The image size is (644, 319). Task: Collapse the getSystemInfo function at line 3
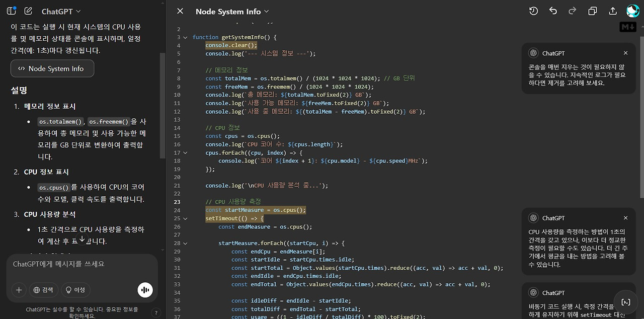click(185, 37)
